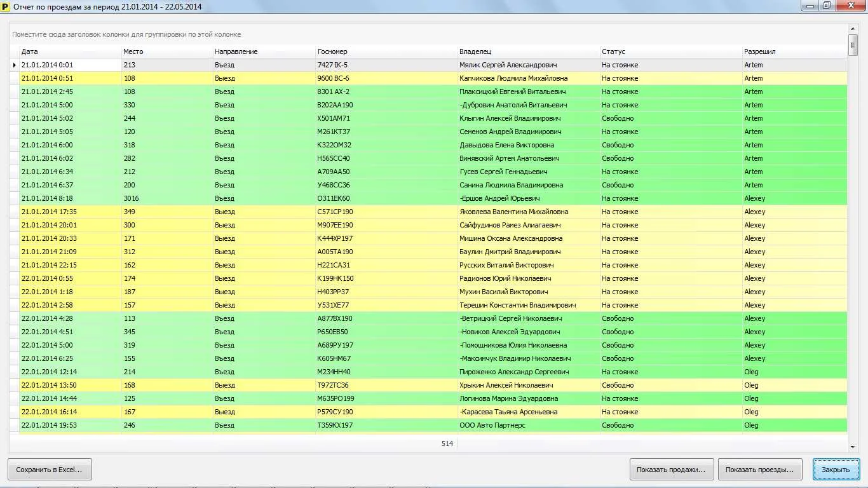Viewport: 868px width, 488px height.
Task: Sort by the Дата column header
Action: pos(70,51)
